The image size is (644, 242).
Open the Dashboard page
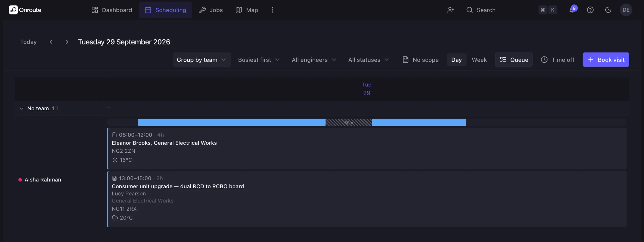(112, 10)
